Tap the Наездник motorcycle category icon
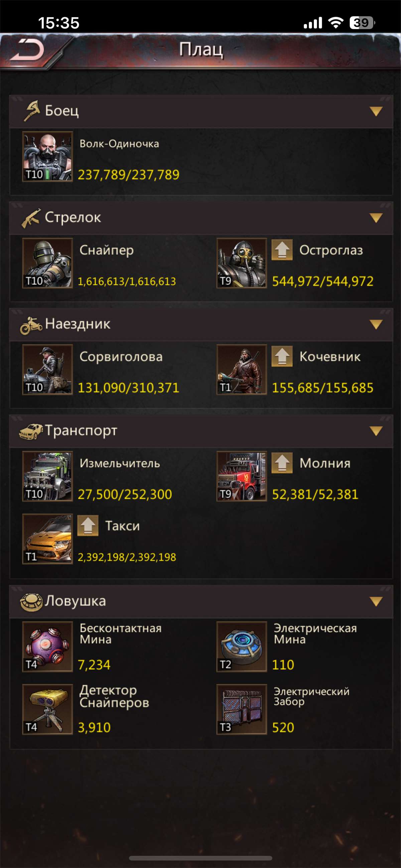 tap(31, 325)
